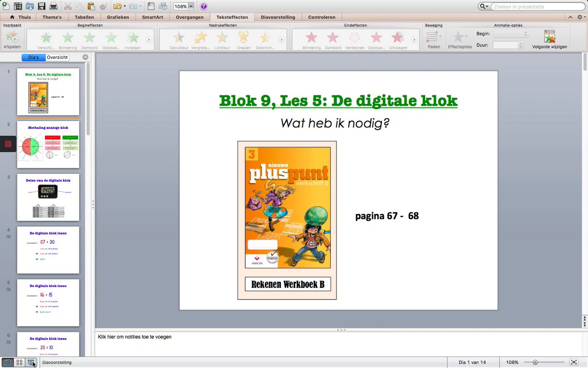The image size is (588, 368).
Task: Show the Dia's slide thumbnails pane
Action: 34,57
